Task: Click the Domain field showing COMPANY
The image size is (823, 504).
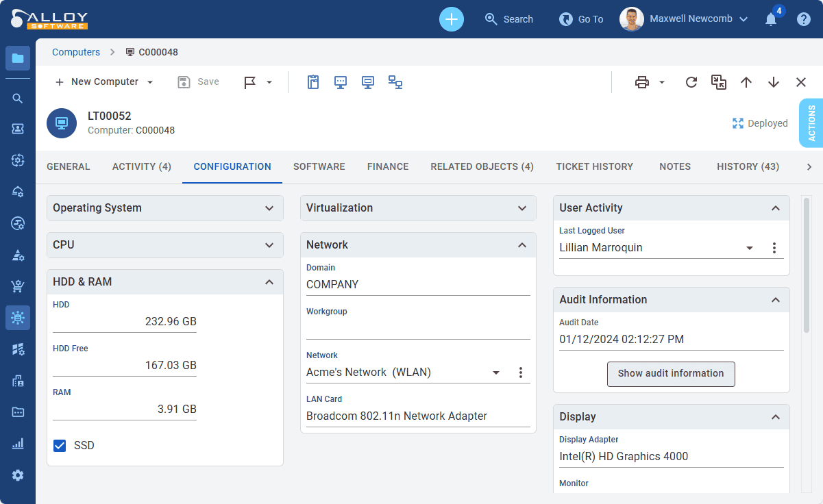Action: 418,285
